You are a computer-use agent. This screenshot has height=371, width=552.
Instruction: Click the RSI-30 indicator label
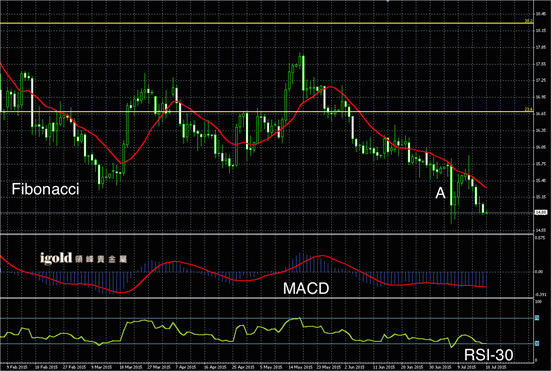[x=489, y=355]
